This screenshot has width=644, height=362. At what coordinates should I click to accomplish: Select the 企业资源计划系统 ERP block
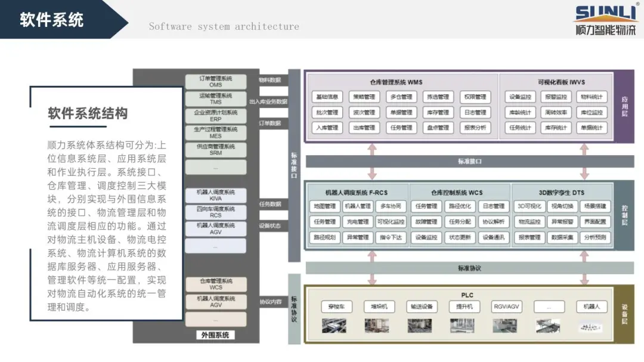pyautogui.click(x=215, y=115)
